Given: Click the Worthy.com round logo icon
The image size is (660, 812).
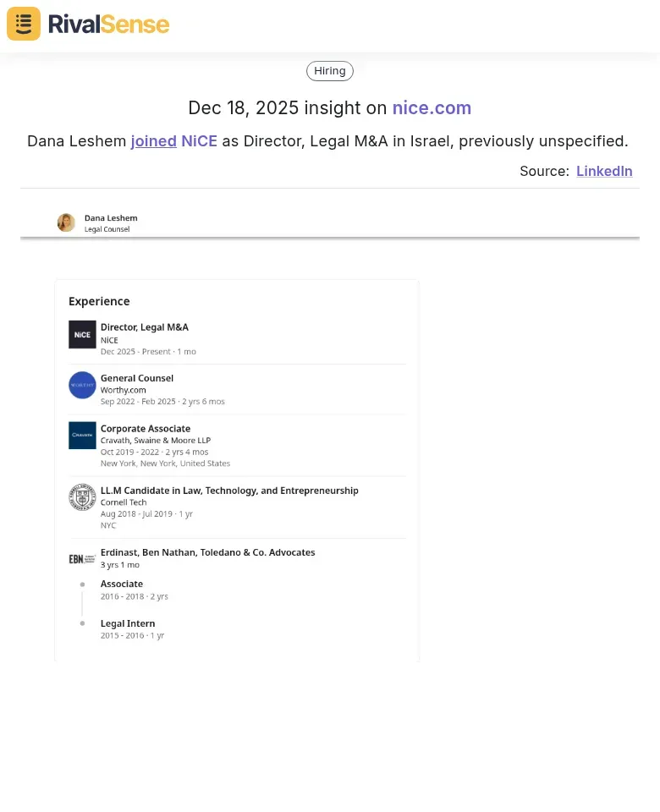Looking at the screenshot, I should [82, 385].
